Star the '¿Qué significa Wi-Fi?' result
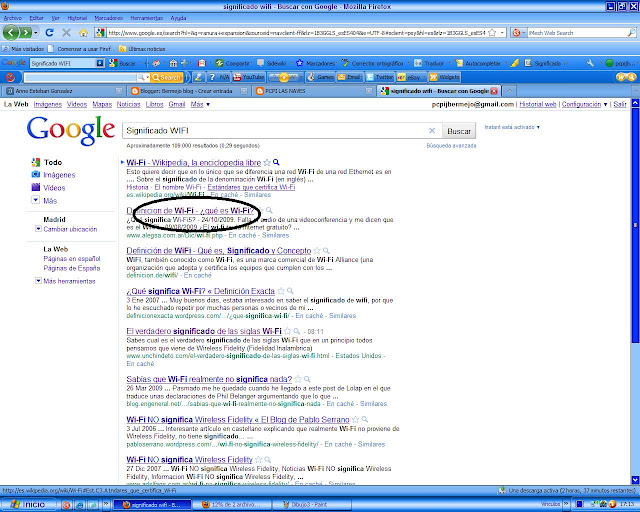The width and height of the screenshot is (640, 512). click(x=281, y=291)
